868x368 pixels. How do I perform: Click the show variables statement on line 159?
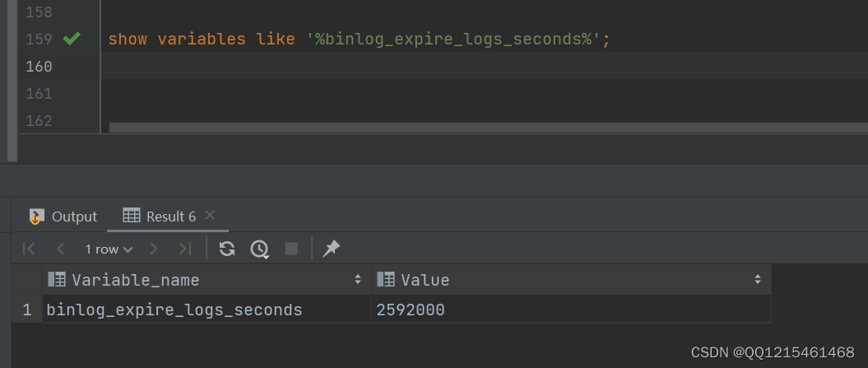click(359, 40)
